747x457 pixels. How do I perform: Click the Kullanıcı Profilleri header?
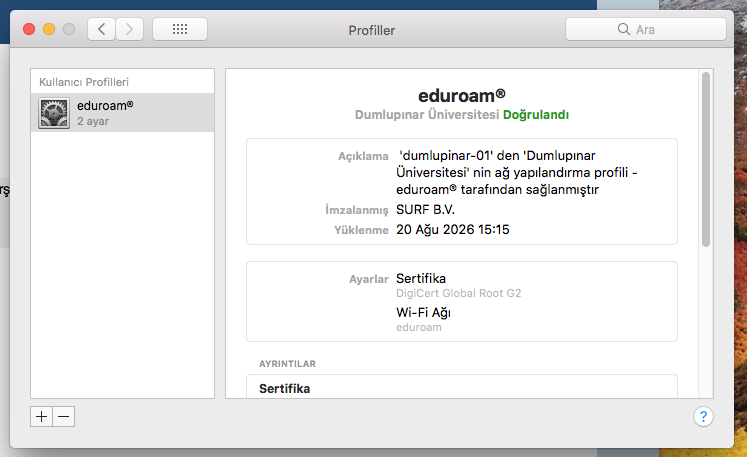[x=84, y=82]
